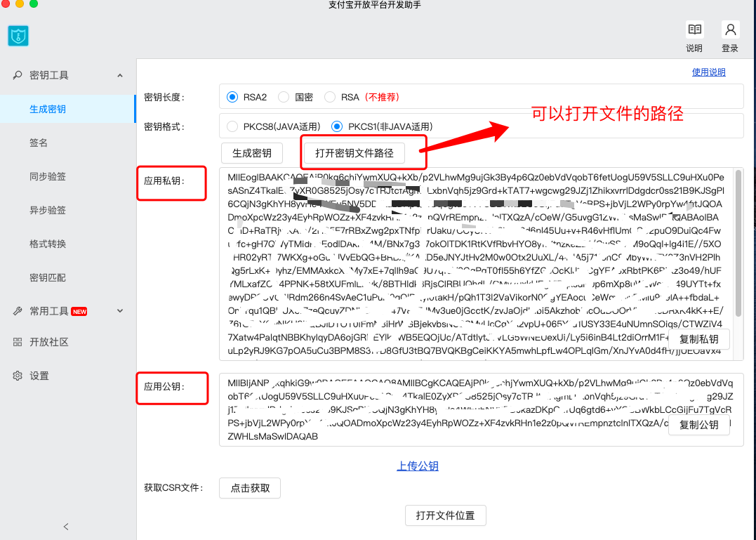
Task: Click inside the 应用公钥 text area
Action: click(x=481, y=410)
